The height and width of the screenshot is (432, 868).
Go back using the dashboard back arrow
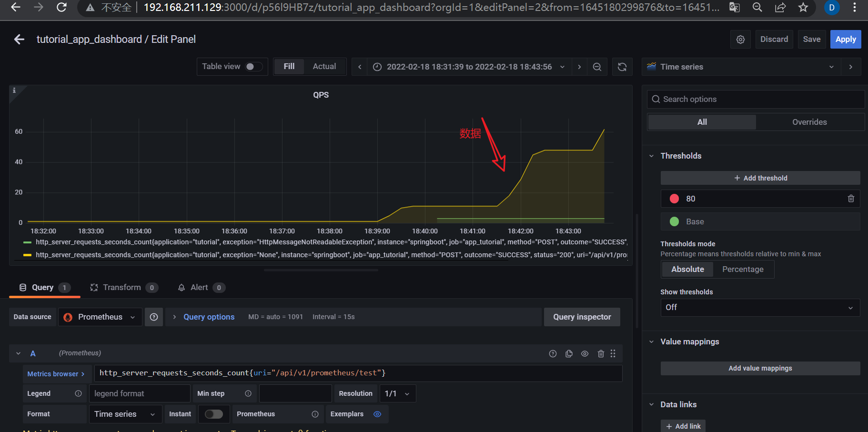pyautogui.click(x=19, y=40)
